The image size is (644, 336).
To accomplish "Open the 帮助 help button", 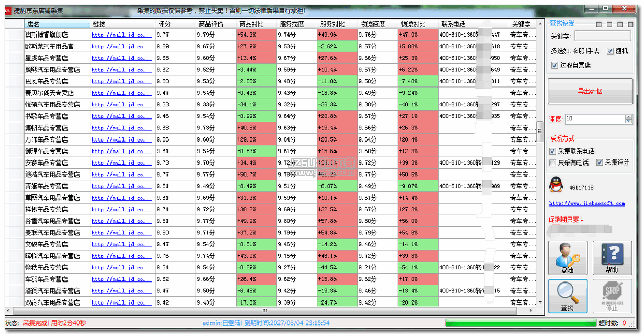I will 612,258.
